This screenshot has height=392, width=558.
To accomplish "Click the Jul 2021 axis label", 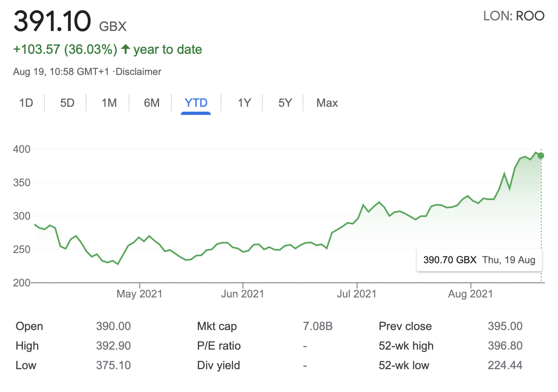I will [x=356, y=294].
